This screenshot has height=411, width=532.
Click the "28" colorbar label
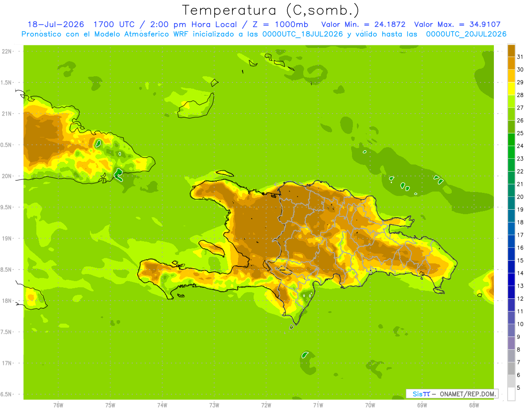pos(520,95)
